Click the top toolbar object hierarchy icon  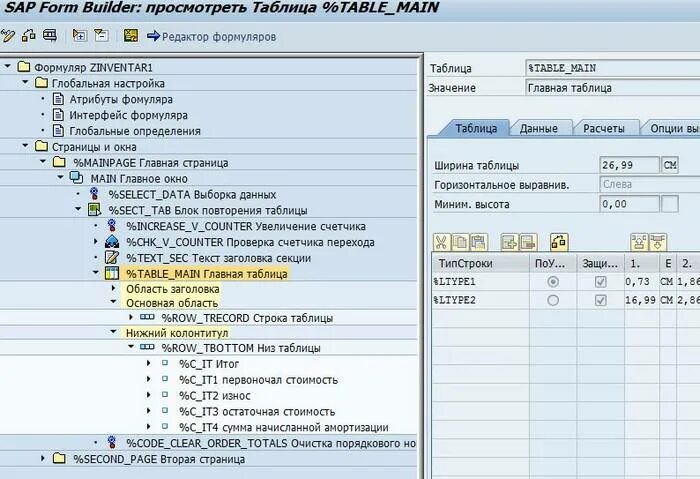click(29, 35)
